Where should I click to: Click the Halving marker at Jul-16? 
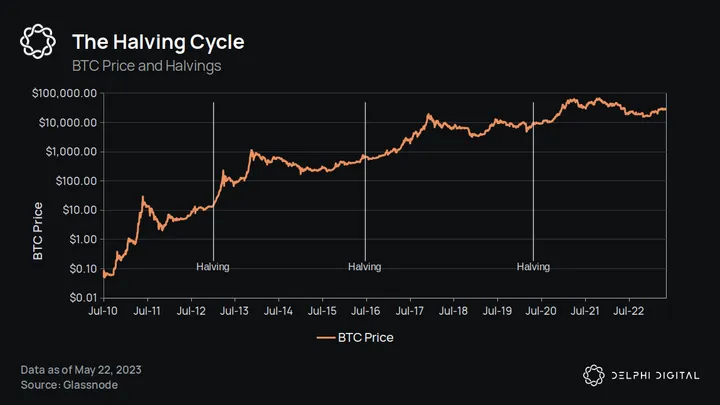pyautogui.click(x=365, y=267)
